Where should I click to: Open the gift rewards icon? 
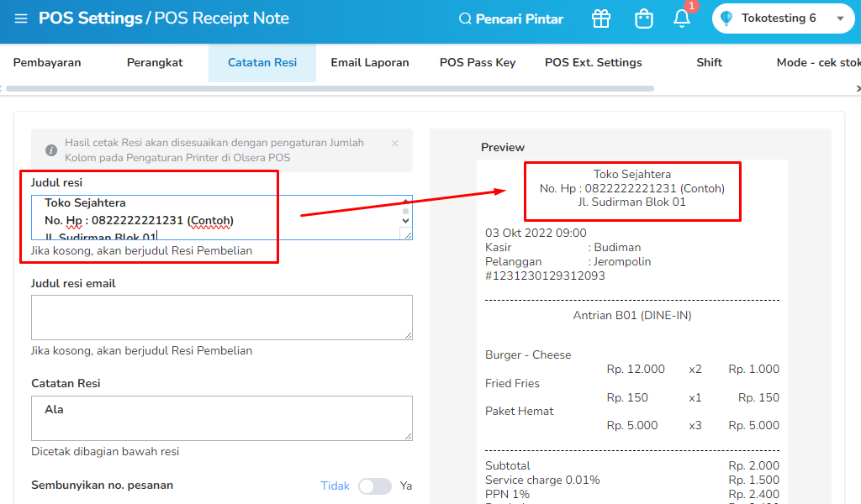tap(600, 18)
